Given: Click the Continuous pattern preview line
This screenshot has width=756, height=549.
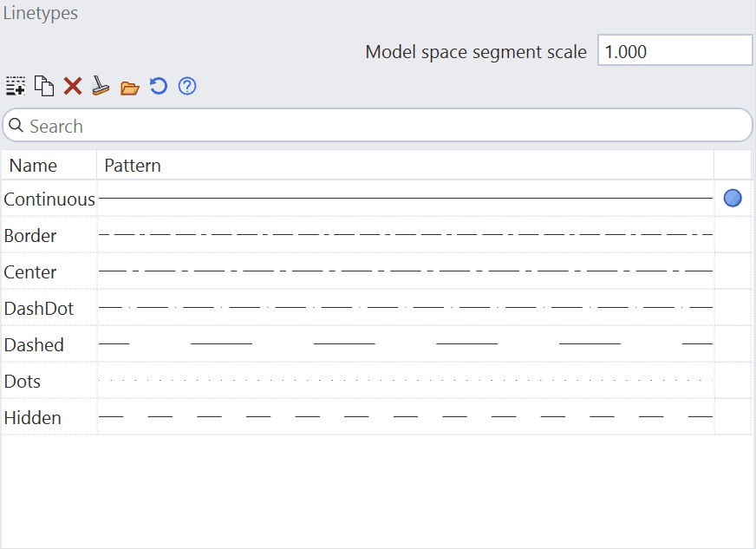Looking at the screenshot, I should [406, 198].
